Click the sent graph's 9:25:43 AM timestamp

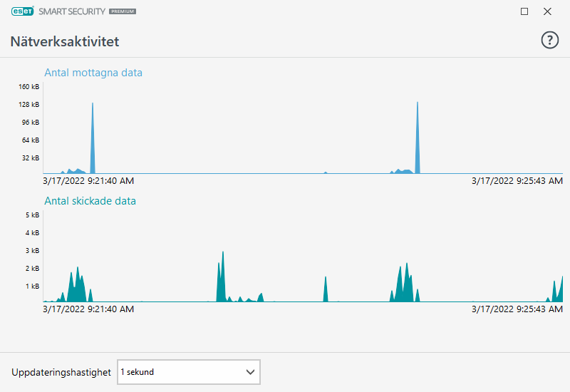point(517,309)
